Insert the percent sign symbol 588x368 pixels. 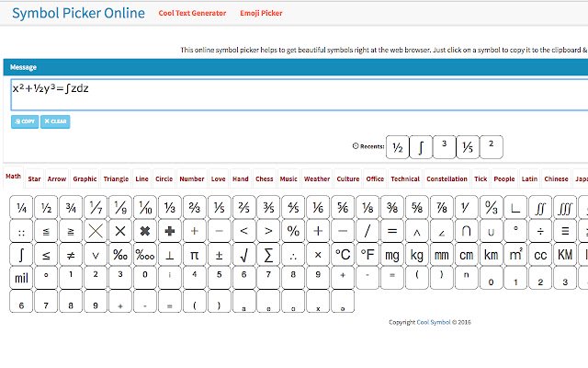(x=293, y=231)
